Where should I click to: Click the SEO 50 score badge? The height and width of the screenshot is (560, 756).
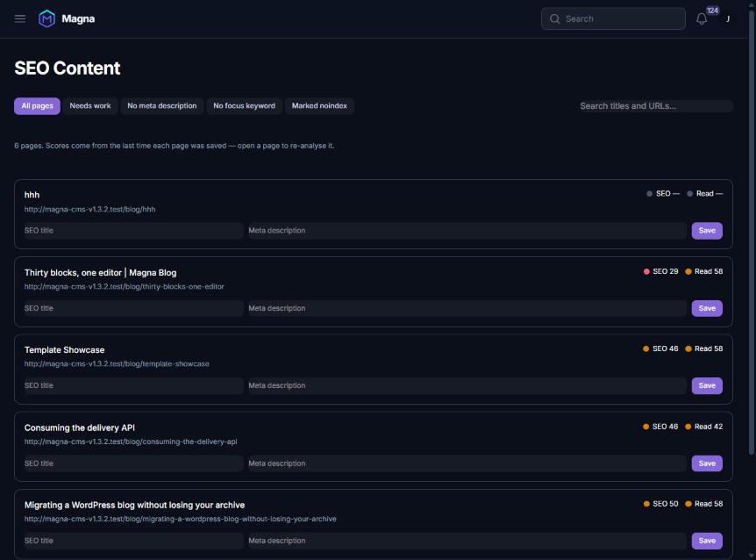coord(660,504)
